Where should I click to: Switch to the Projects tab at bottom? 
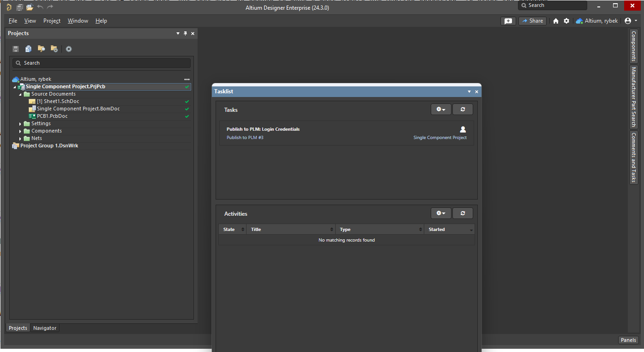point(18,328)
